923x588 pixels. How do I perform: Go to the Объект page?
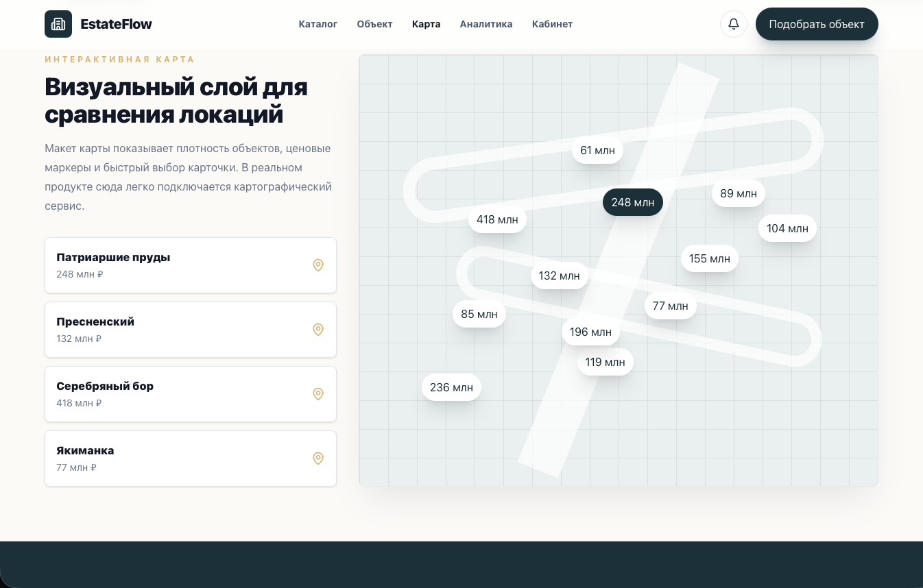pos(374,24)
